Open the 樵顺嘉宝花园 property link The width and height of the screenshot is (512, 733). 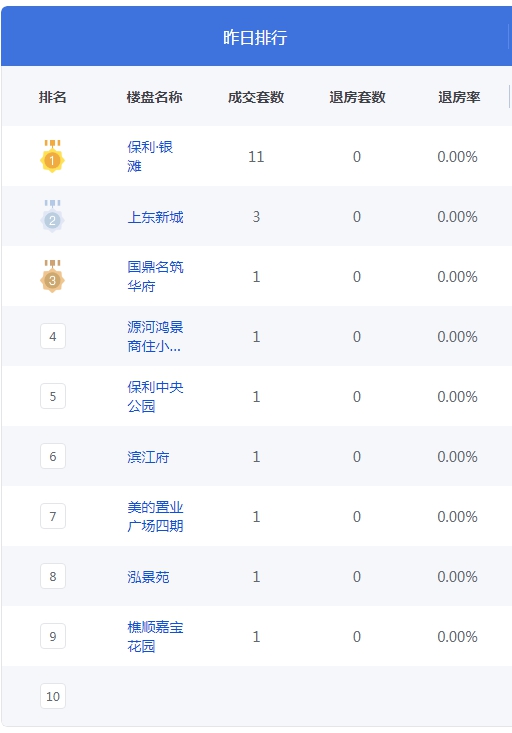155,636
